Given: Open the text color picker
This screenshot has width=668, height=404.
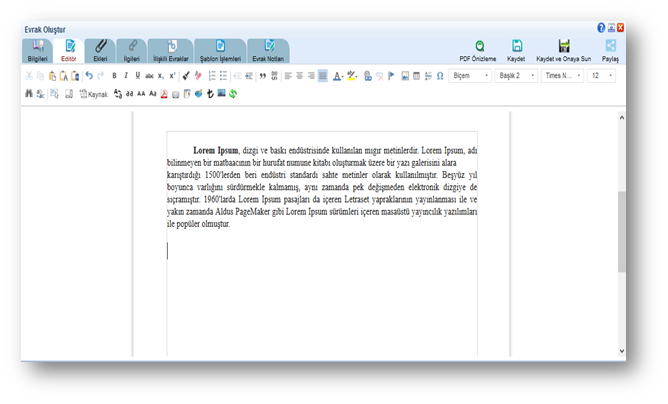Looking at the screenshot, I should [338, 76].
